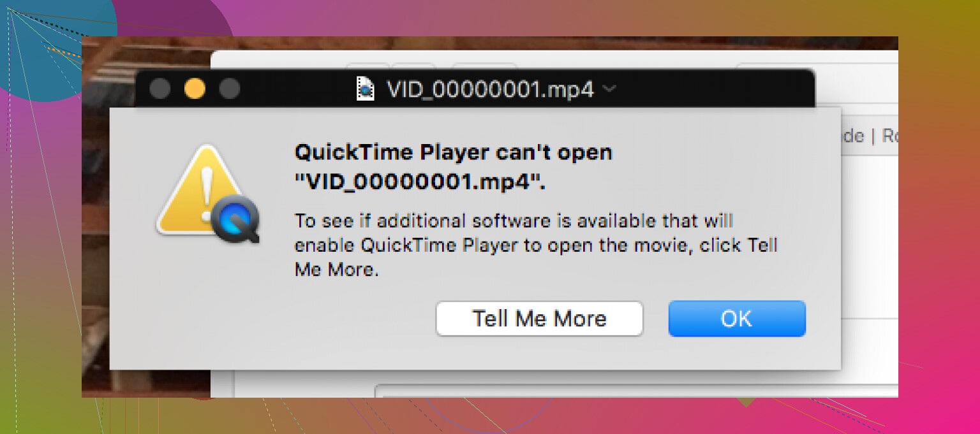Click the dimmed close control on the title bar
980x434 pixels.
coord(160,89)
